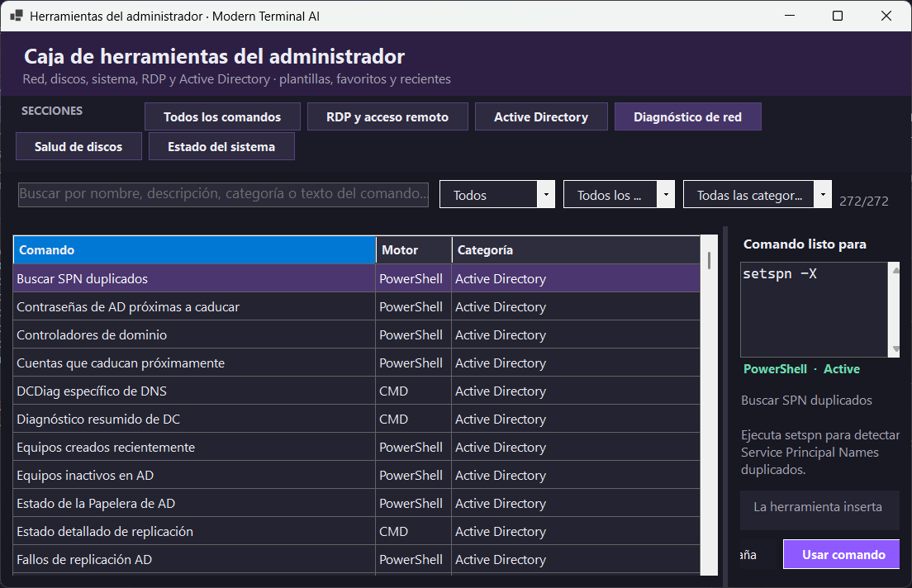The height and width of the screenshot is (588, 912).
Task: Select the Controladores de dominio row
Action: click(x=357, y=335)
